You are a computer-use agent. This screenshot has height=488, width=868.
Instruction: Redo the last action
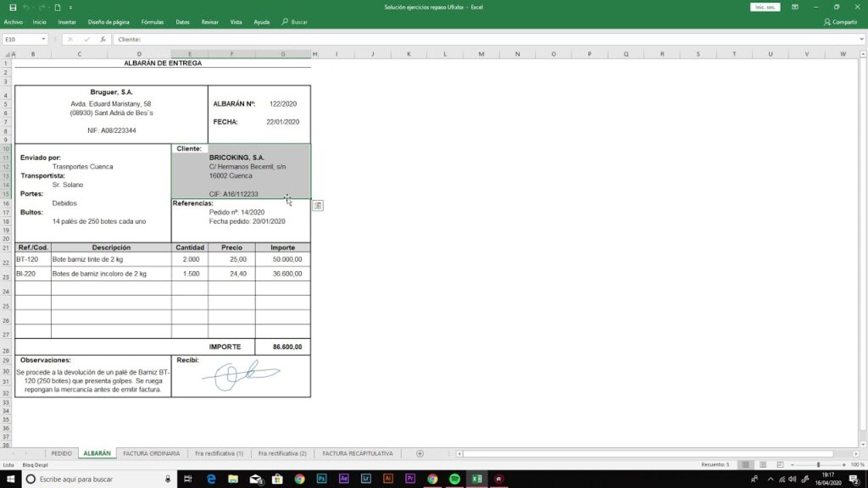pos(42,7)
